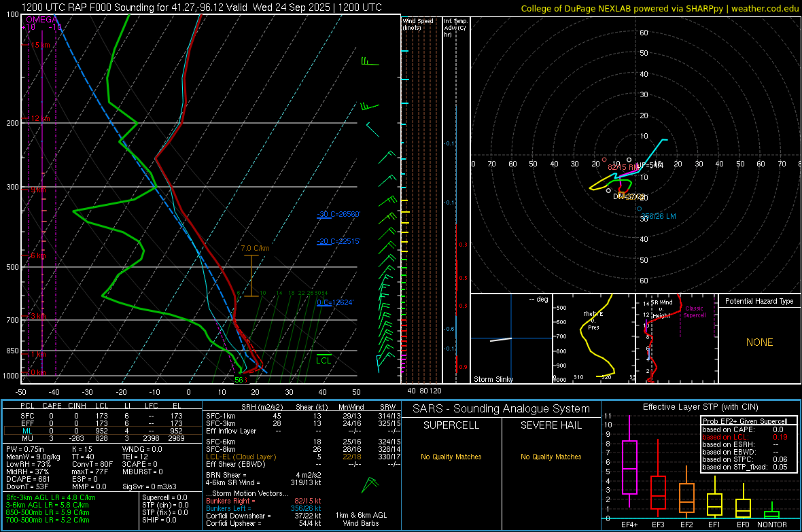
Task: Click the 1km & 6km AGL Wind Barbs label
Action: 361,519
